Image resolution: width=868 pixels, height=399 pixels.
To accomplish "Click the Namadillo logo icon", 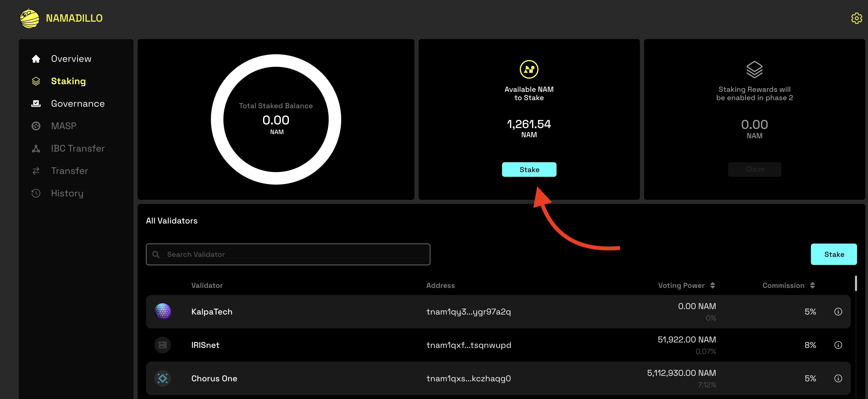I will 30,18.
